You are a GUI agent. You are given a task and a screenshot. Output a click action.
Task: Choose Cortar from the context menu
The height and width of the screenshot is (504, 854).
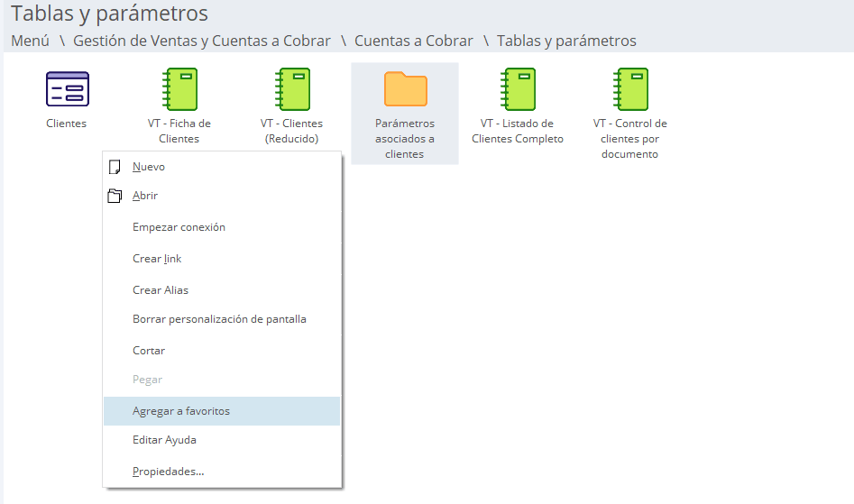(149, 351)
